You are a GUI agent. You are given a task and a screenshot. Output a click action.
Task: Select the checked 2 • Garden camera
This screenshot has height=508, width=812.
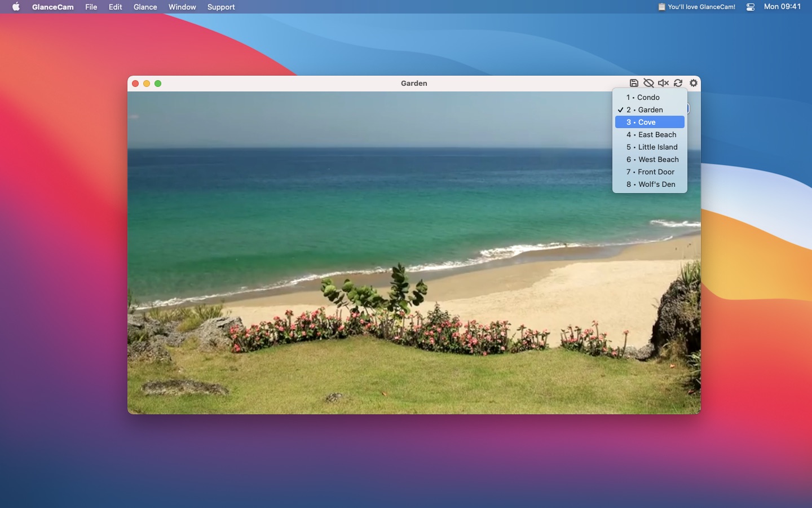point(650,110)
